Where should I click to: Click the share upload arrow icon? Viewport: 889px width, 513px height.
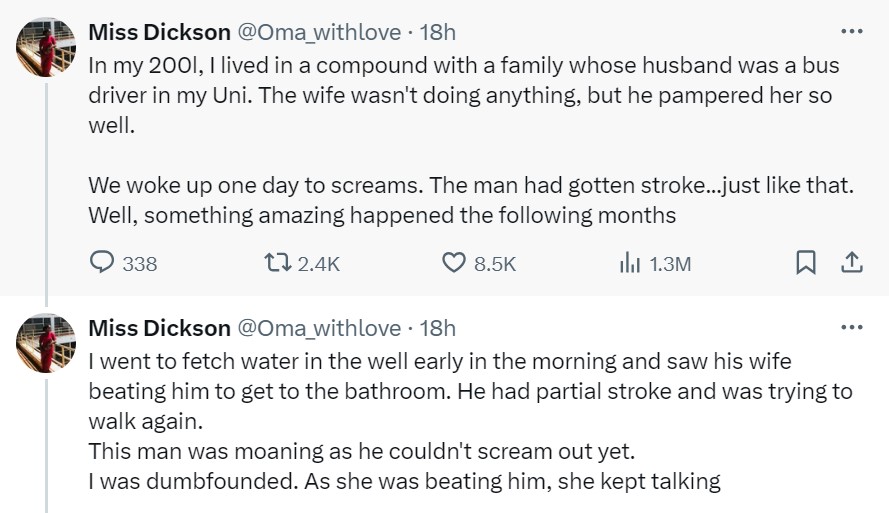(x=851, y=263)
